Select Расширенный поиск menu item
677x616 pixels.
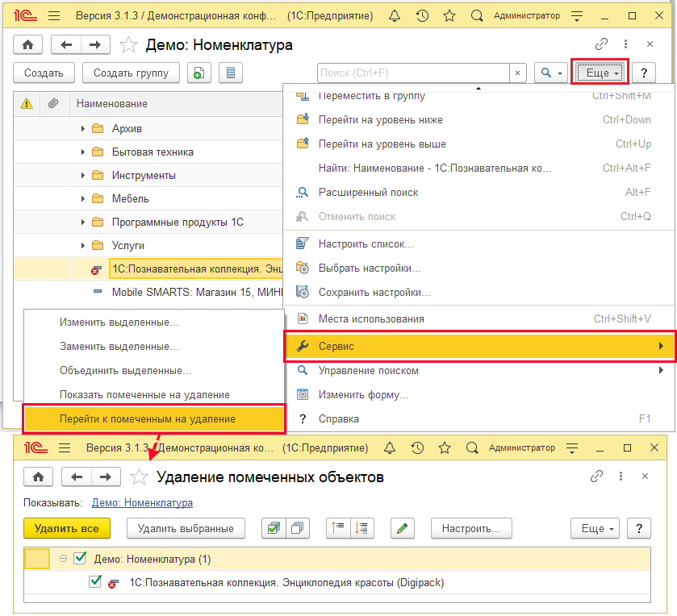(479, 193)
